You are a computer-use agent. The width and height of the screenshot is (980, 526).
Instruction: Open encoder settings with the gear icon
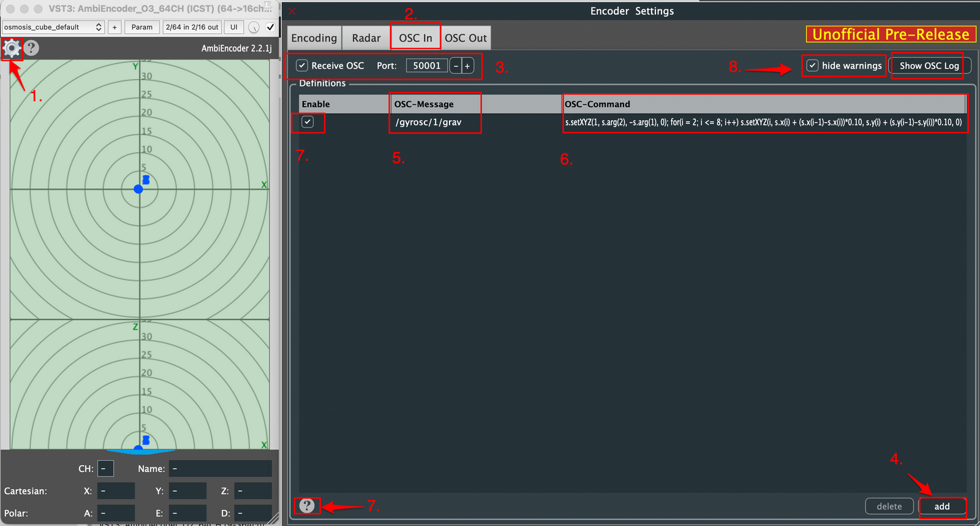tap(12, 48)
